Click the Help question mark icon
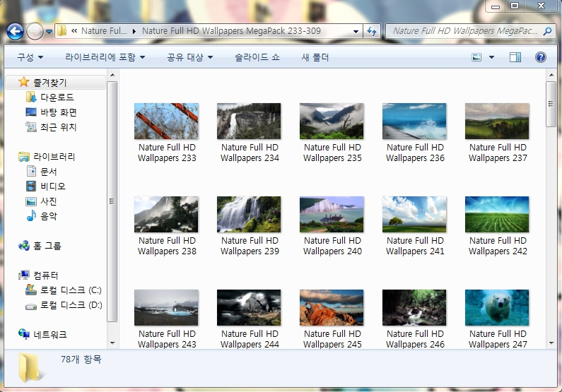 [x=541, y=57]
